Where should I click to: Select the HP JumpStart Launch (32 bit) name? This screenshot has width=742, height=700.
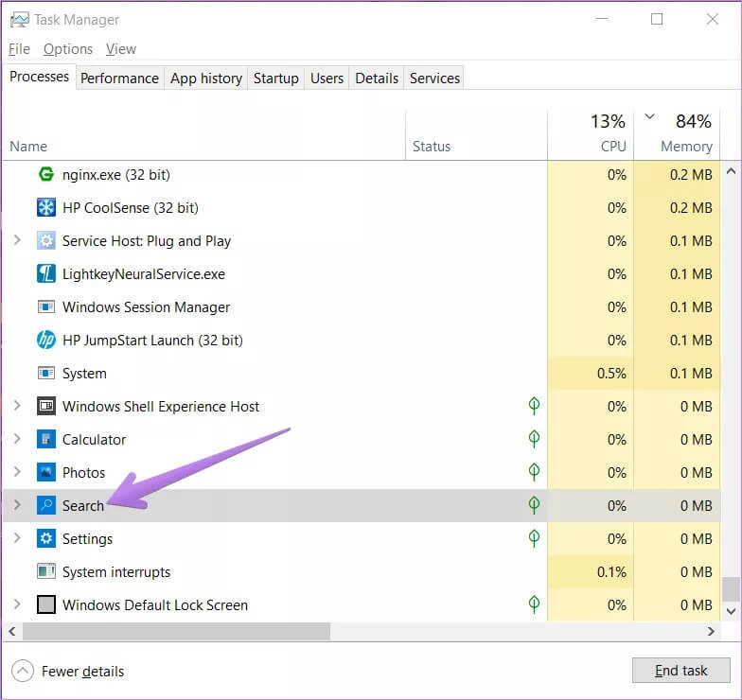pos(152,341)
